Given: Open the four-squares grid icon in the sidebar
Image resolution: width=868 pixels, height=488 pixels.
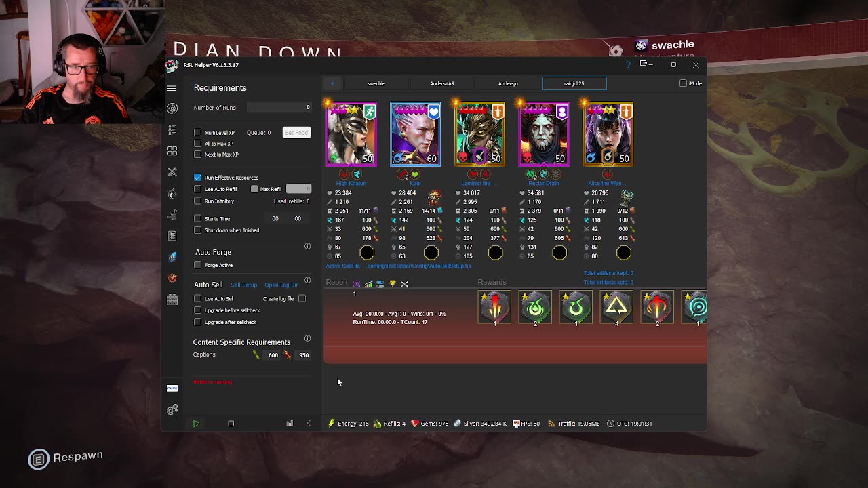Looking at the screenshot, I should click(x=172, y=150).
